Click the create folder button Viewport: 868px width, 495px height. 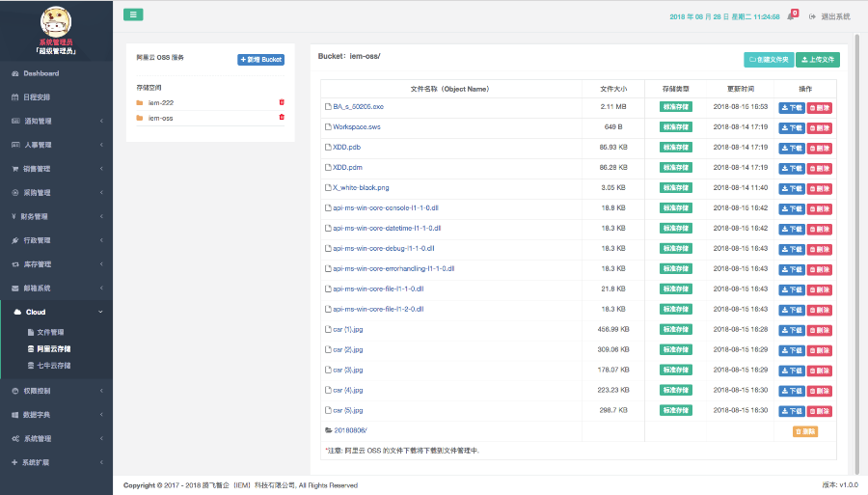pyautogui.click(x=769, y=60)
